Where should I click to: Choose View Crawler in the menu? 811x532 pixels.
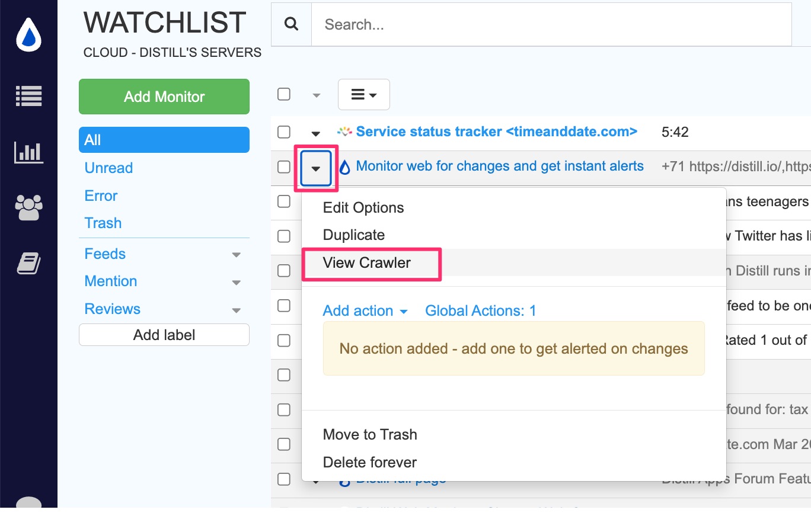pos(366,262)
